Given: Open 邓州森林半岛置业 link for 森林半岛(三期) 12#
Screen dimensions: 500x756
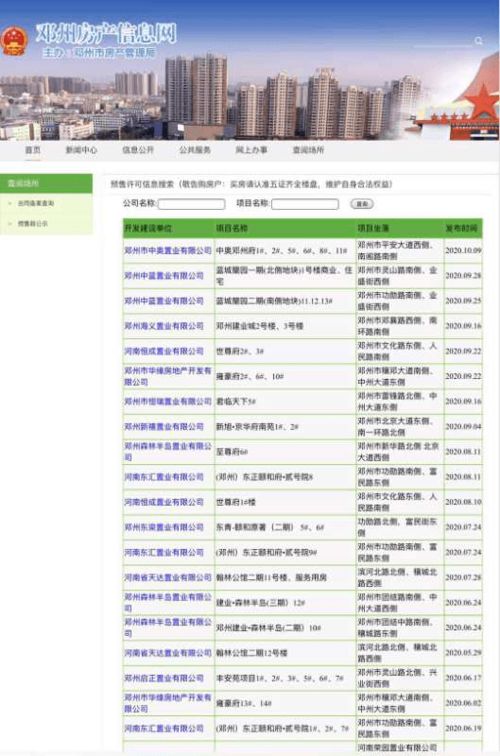Looking at the screenshot, I should [168, 603].
